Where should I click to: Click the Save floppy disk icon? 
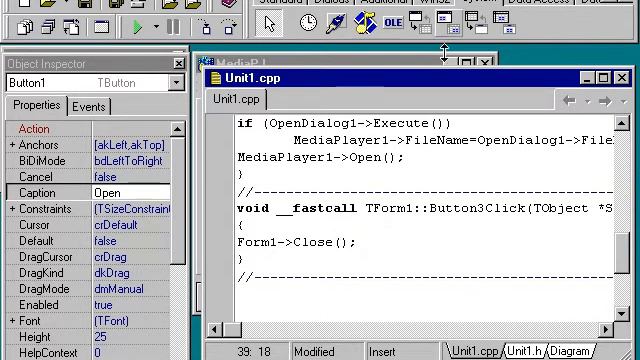85,4
